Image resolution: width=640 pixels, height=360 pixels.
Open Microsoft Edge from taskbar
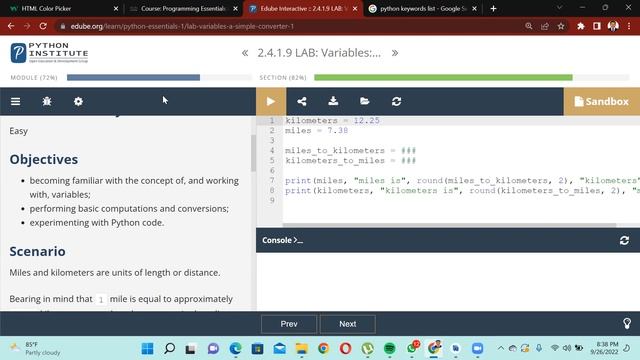(x=236, y=349)
